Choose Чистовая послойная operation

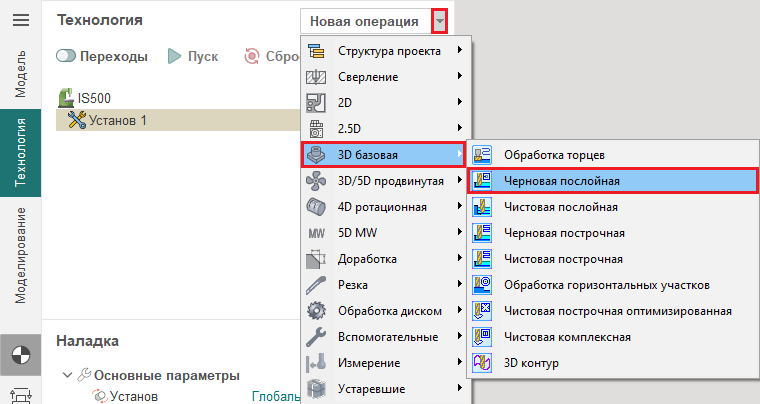(560, 207)
